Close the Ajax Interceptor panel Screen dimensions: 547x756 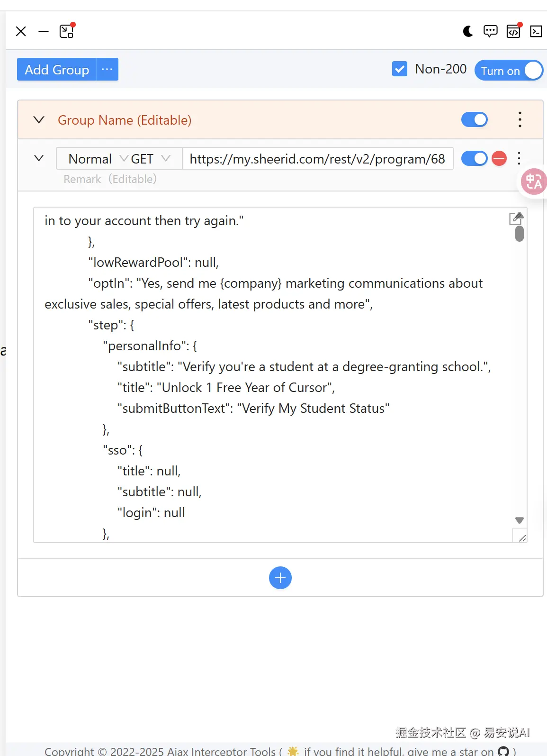[x=21, y=32]
